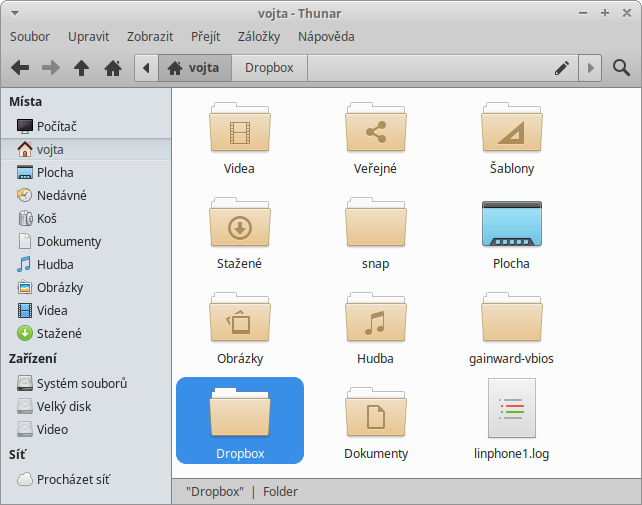This screenshot has height=505, width=642.
Task: Open the Záložky menu
Action: [259, 37]
